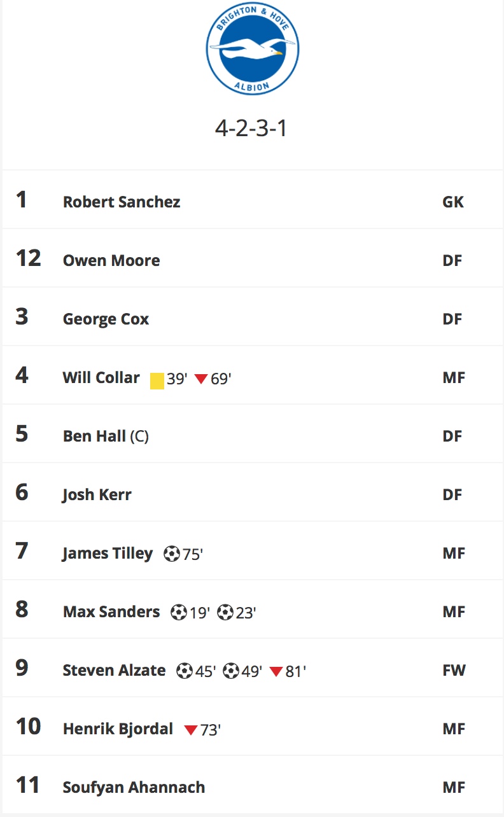Select captain Ben Hall's name
The width and height of the screenshot is (504, 817).
click(94, 436)
